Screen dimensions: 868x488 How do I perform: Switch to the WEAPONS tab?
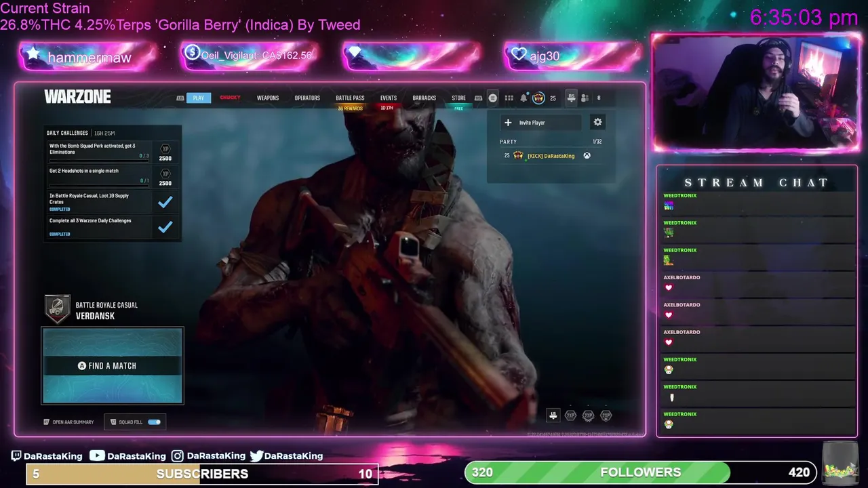coord(268,98)
